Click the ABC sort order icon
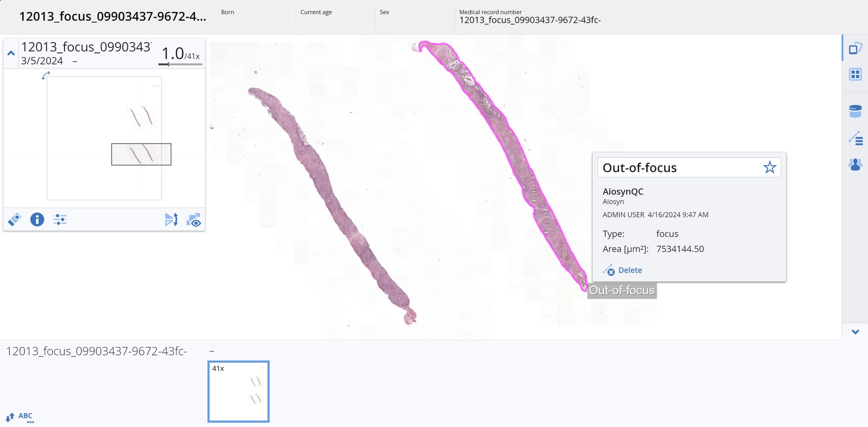Viewport: 868px width, 427px height. (x=19, y=417)
